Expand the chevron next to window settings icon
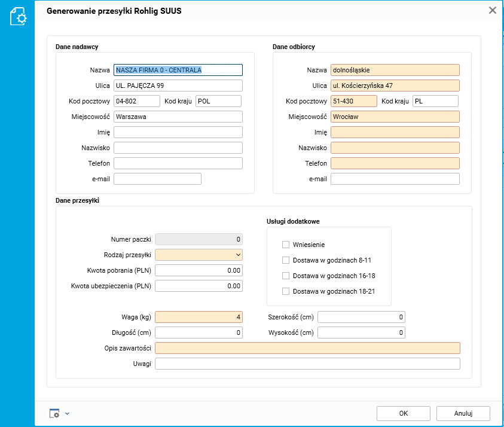504x427 pixels. coord(67,413)
